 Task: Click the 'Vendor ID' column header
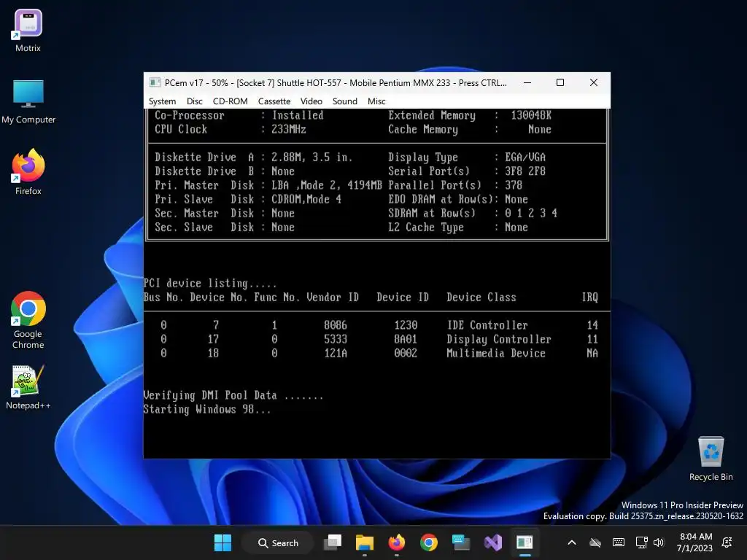[333, 297]
